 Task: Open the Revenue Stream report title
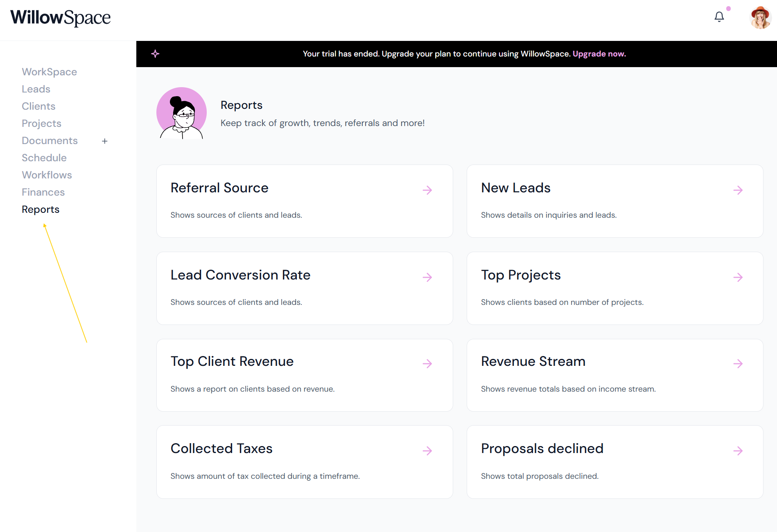(533, 361)
